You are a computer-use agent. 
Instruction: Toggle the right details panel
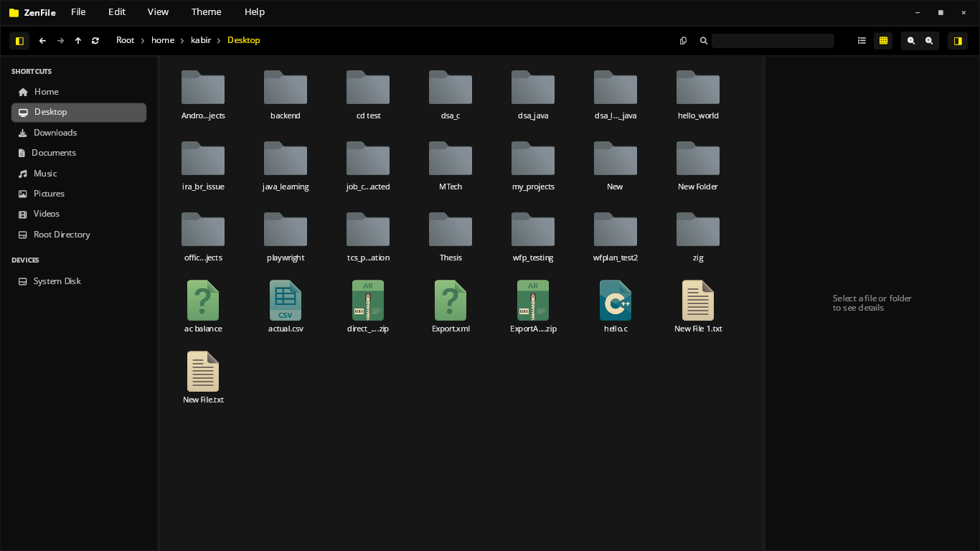958,41
